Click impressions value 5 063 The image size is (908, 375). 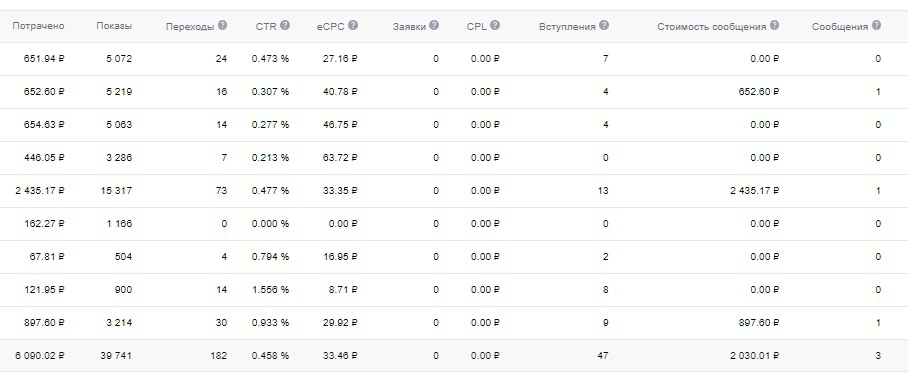point(119,124)
